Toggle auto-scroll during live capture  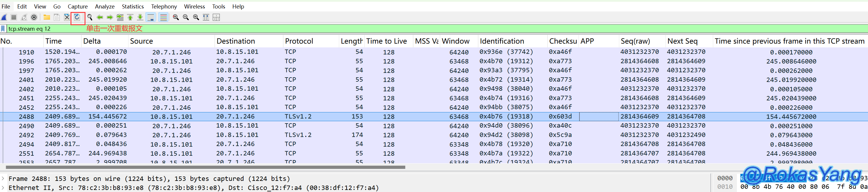coord(151,17)
